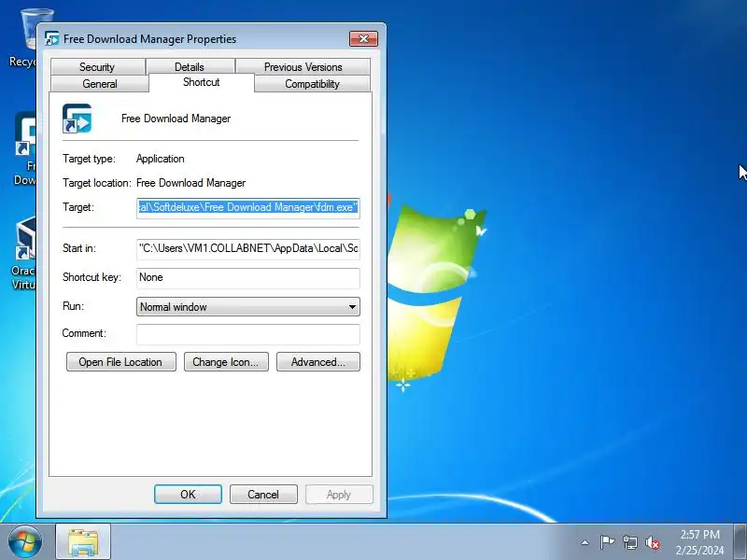Click the muted volume tray icon
The height and width of the screenshot is (560, 747).
point(653,542)
